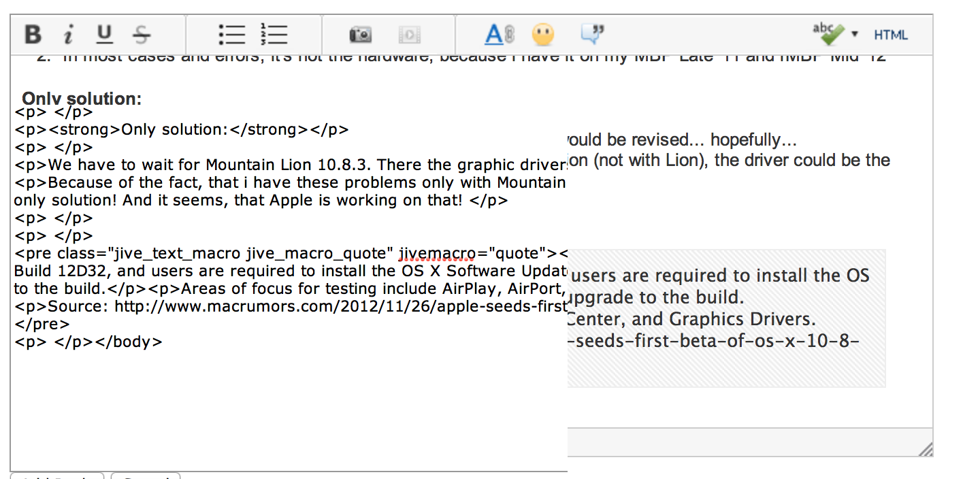Click the text 'ould be revised... hopefully...'
This screenshot has height=479, width=980.
click(x=682, y=140)
